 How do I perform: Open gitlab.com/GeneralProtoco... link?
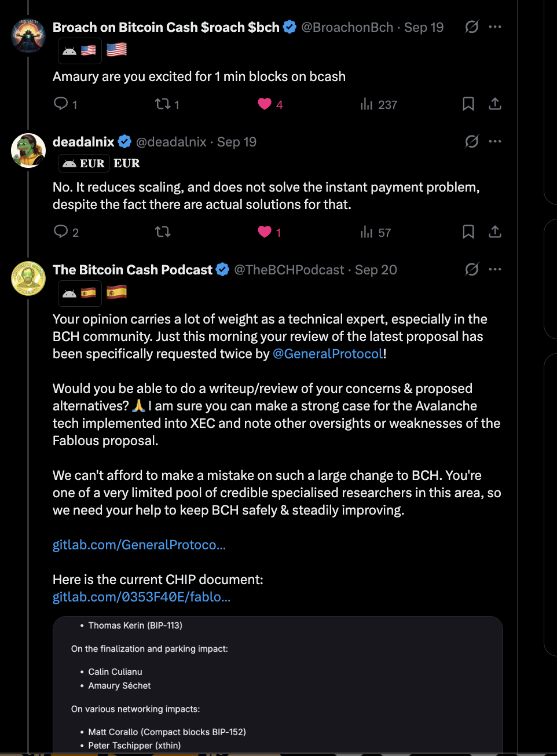coord(139,545)
